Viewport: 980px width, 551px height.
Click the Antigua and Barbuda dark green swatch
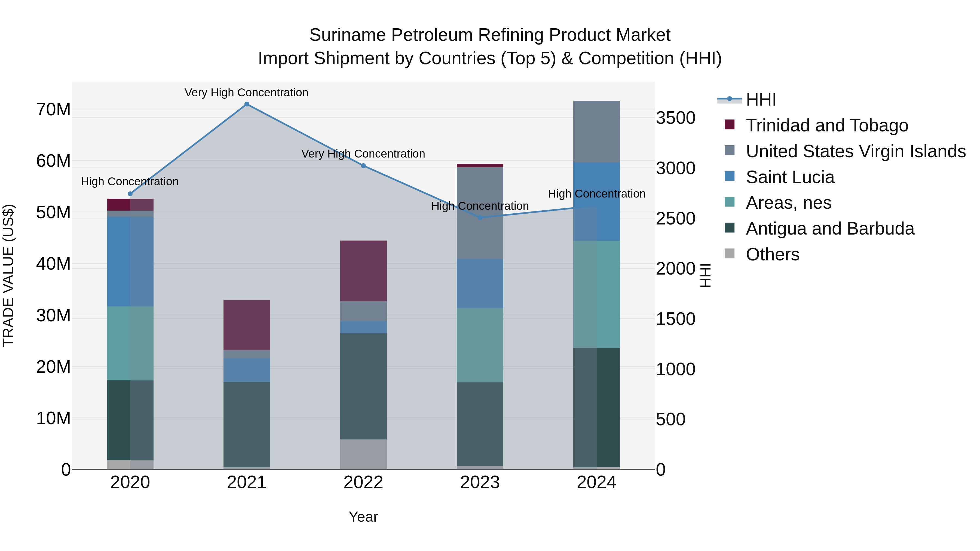click(x=730, y=228)
